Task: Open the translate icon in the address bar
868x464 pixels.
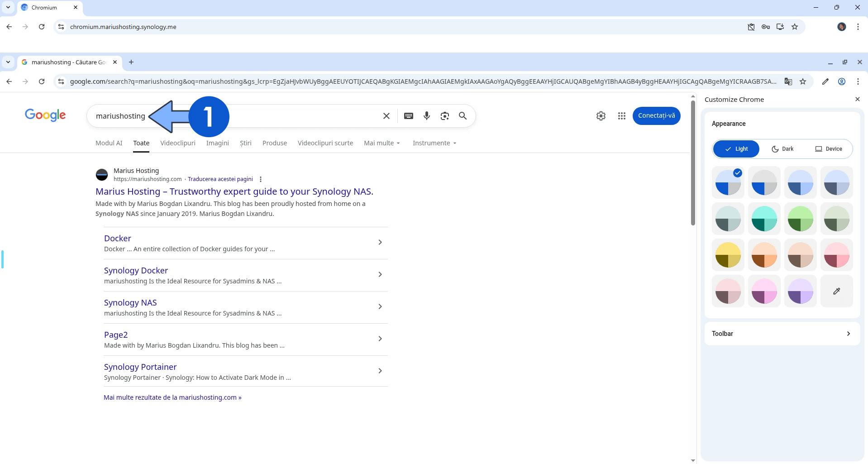Action: pos(788,81)
